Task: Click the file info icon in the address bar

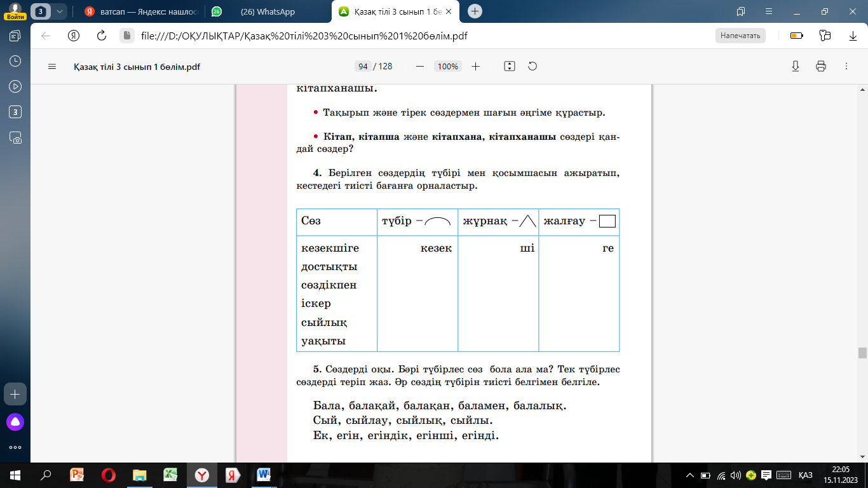Action: click(126, 36)
